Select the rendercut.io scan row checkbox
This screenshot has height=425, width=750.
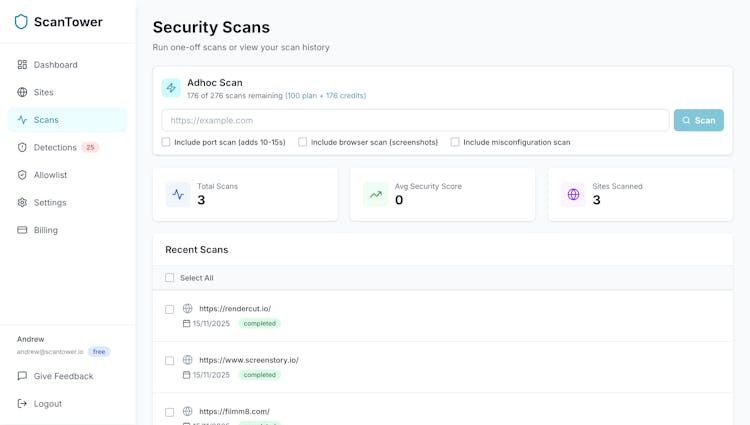pyautogui.click(x=170, y=310)
